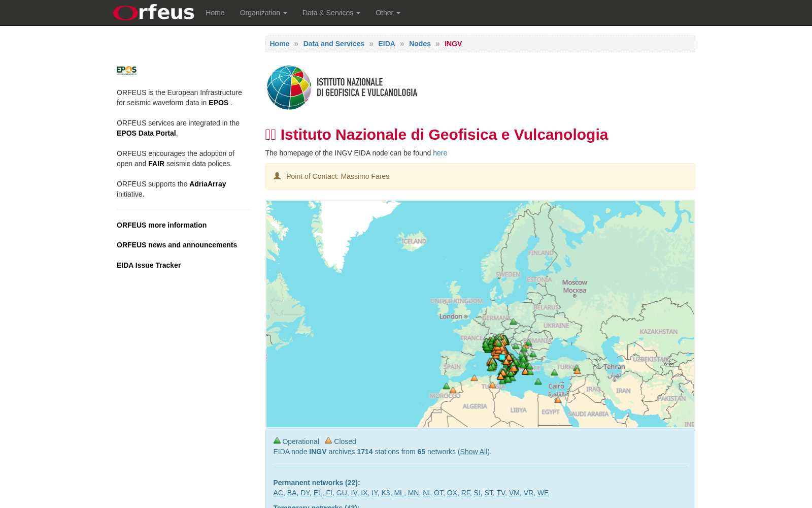This screenshot has width=812, height=508.
Task: Open the OT network link
Action: (x=438, y=493)
